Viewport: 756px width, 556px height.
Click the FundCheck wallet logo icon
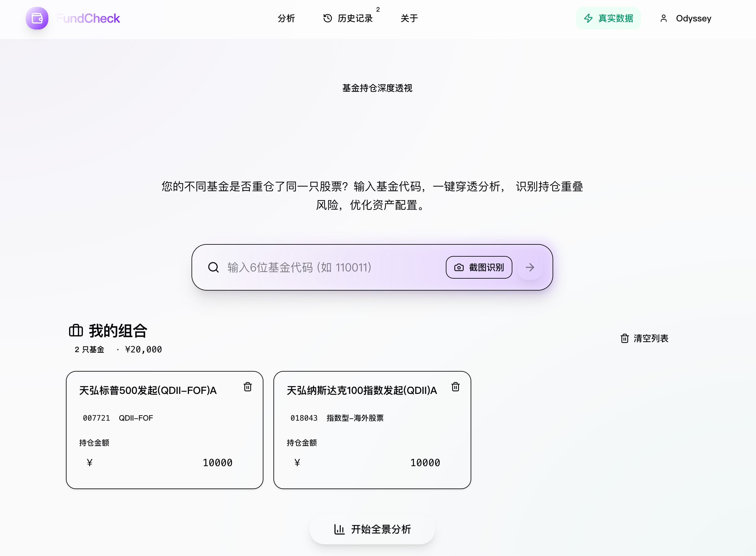pos(37,19)
